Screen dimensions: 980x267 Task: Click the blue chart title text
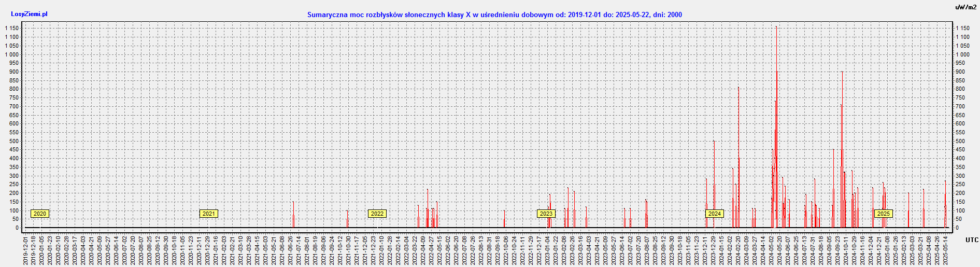point(494,15)
